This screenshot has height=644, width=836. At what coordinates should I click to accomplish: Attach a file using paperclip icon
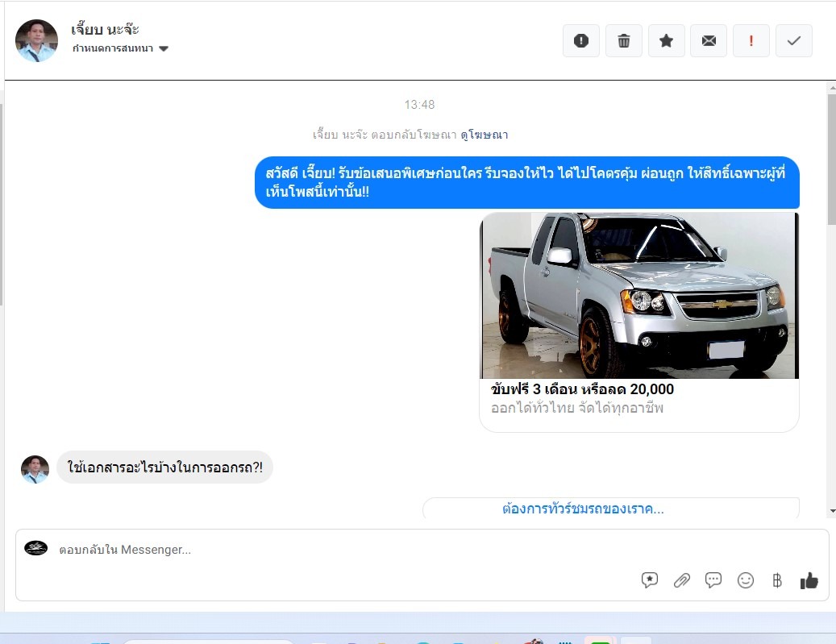click(682, 580)
